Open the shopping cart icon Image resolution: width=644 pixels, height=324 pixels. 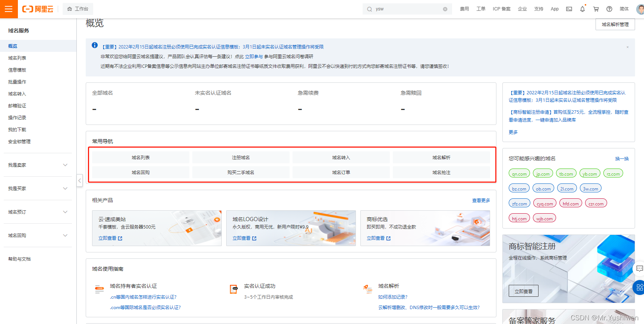click(x=596, y=9)
